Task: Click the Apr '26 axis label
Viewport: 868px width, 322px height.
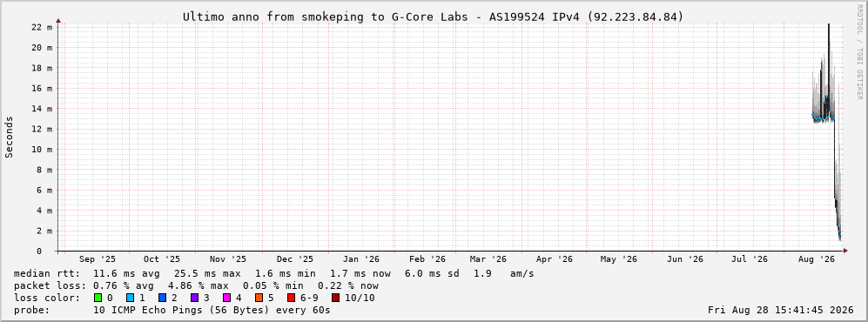Action: point(554,259)
